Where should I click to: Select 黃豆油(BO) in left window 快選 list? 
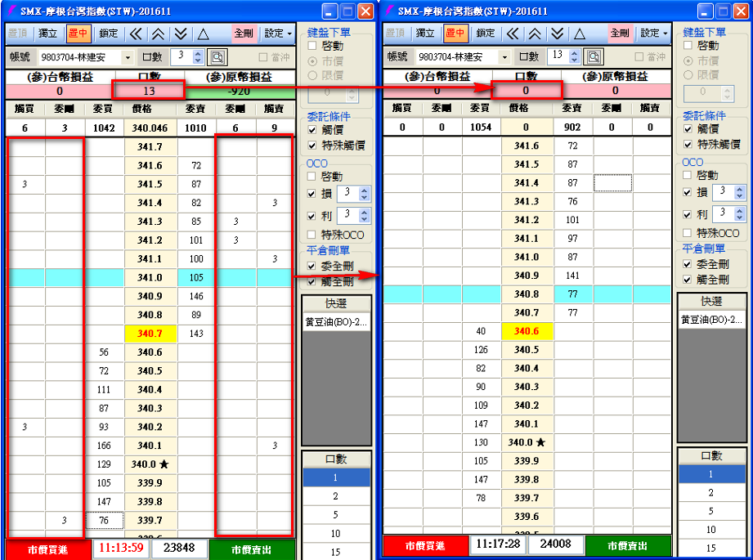[336, 322]
